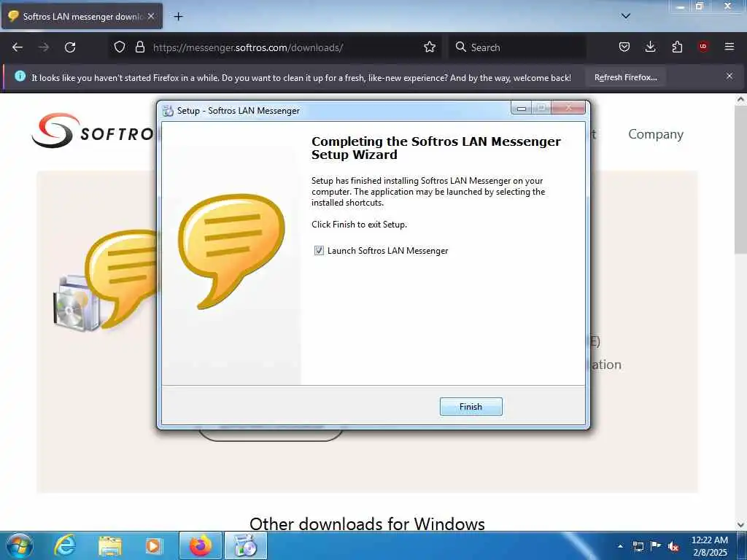View site security padlock info
This screenshot has width=747, height=560.
(x=139, y=47)
